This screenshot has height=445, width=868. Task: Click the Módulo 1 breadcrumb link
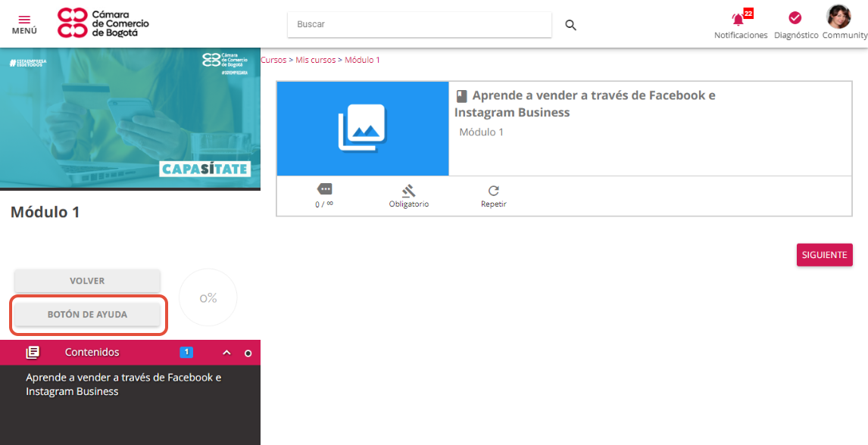pyautogui.click(x=362, y=60)
